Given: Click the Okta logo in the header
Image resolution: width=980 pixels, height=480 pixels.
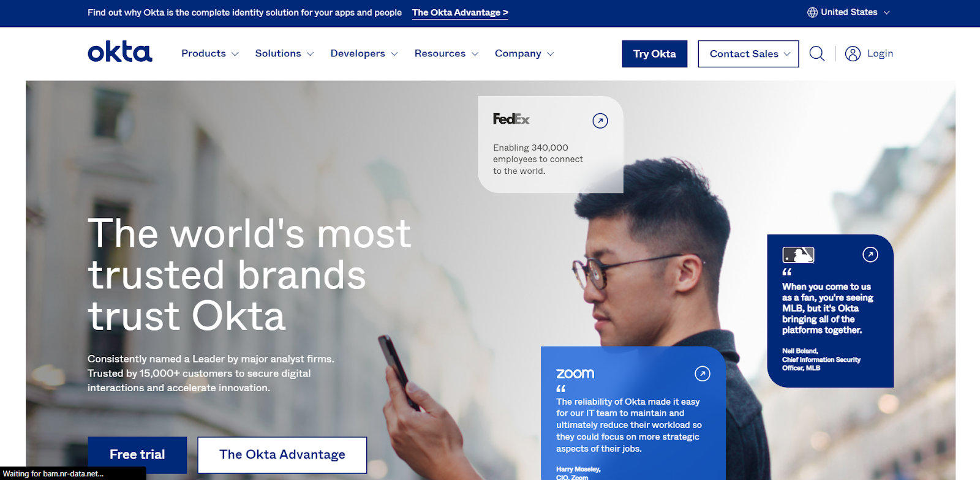Looking at the screenshot, I should tap(120, 53).
